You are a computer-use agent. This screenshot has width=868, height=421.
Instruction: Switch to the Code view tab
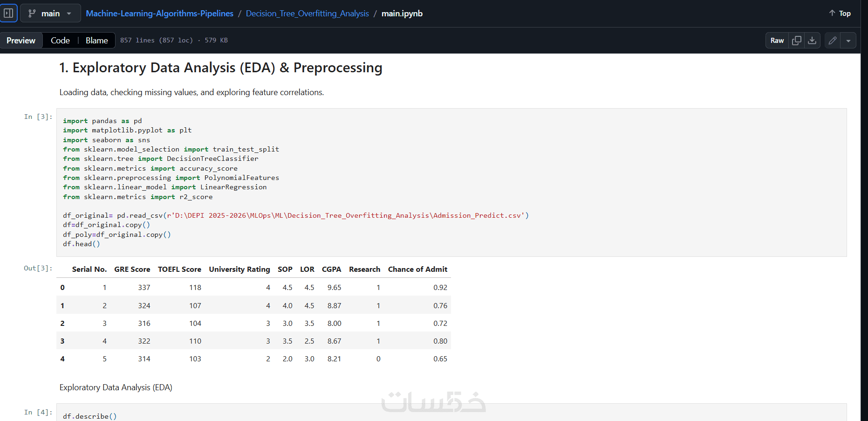pyautogui.click(x=60, y=41)
